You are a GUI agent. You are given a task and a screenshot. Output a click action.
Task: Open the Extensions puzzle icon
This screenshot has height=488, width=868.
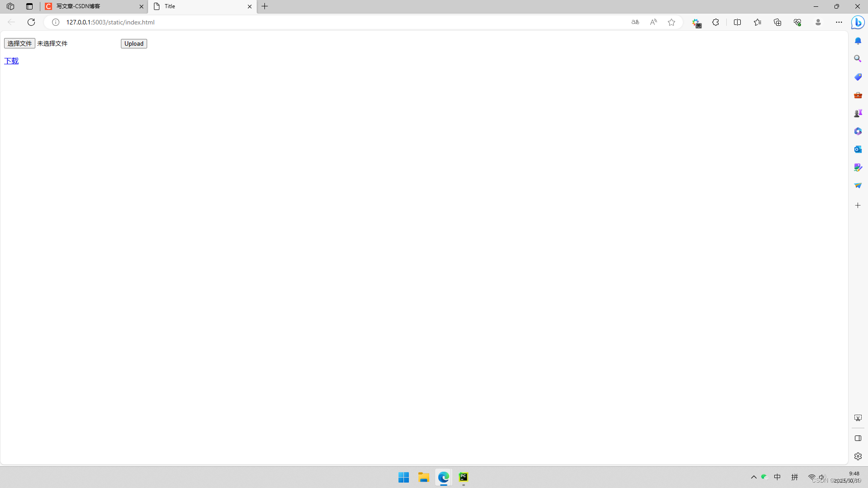[x=715, y=22]
